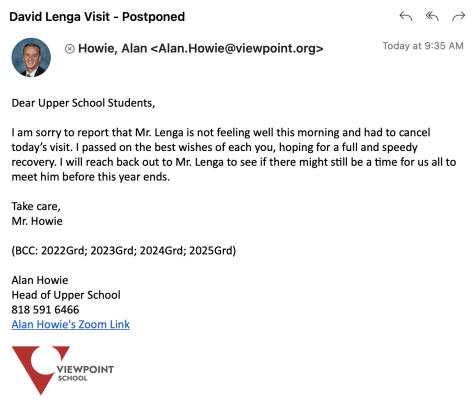Click the circled x icon beside sender name
Image resolution: width=475 pixels, height=412 pixels.
[x=69, y=49]
